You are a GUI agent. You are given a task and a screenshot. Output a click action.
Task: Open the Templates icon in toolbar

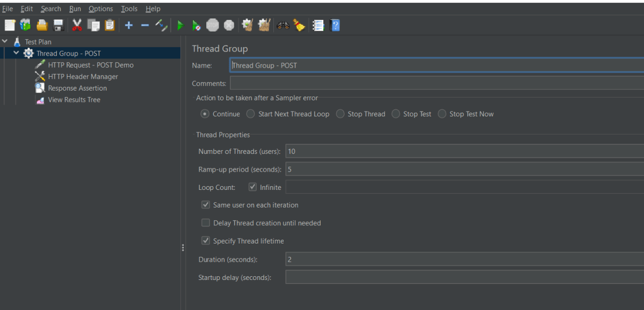coord(26,25)
